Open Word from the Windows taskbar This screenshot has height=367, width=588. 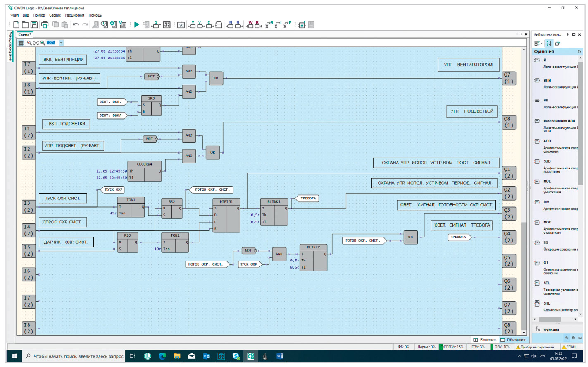coord(280,356)
